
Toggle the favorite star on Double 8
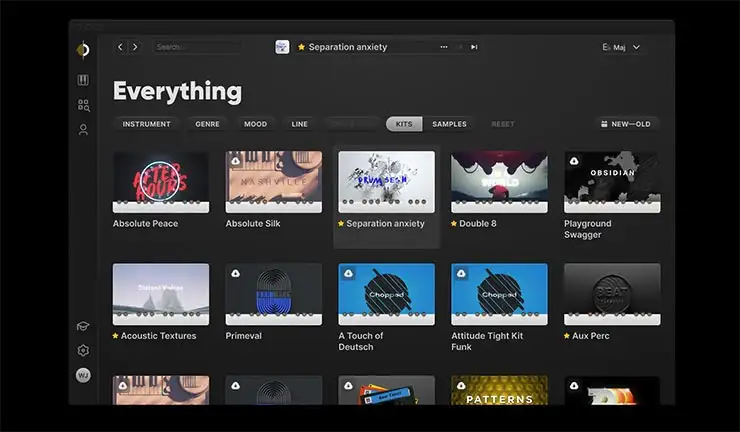pyautogui.click(x=454, y=223)
